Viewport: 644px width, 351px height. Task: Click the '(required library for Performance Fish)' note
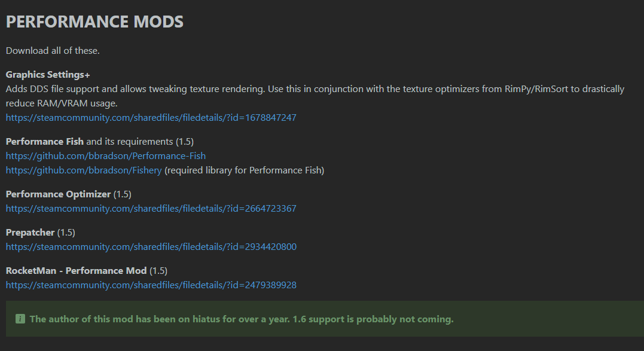tap(245, 170)
